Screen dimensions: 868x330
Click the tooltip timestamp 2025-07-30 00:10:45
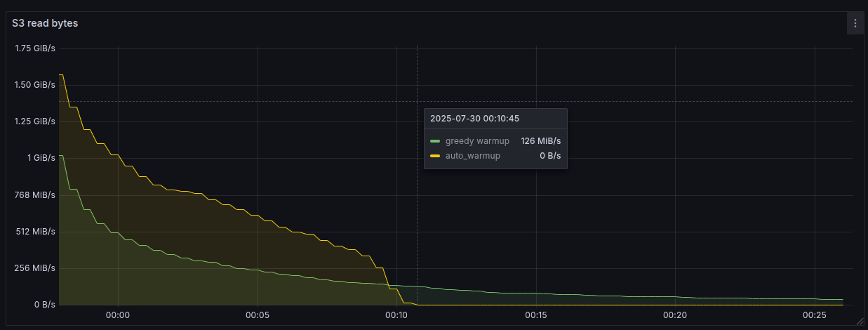(474, 118)
